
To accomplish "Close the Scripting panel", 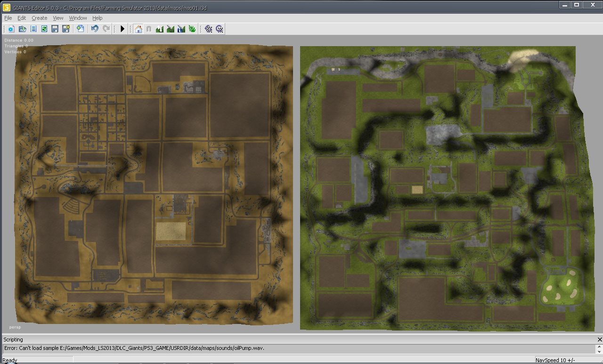I will click(599, 340).
